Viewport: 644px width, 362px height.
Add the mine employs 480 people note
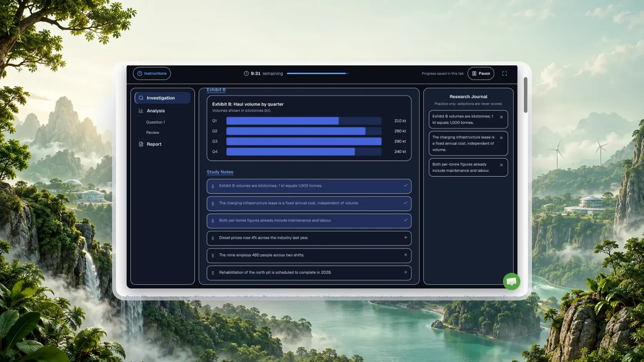point(406,255)
